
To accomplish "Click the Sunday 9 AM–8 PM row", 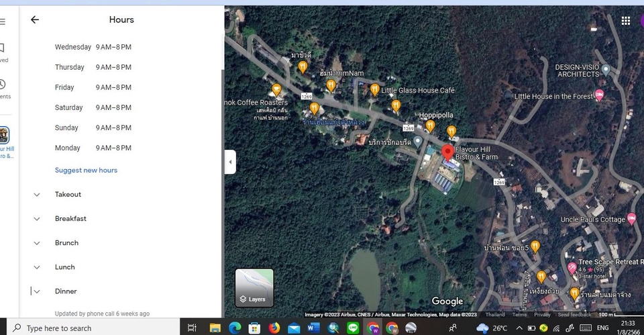I will [93, 128].
